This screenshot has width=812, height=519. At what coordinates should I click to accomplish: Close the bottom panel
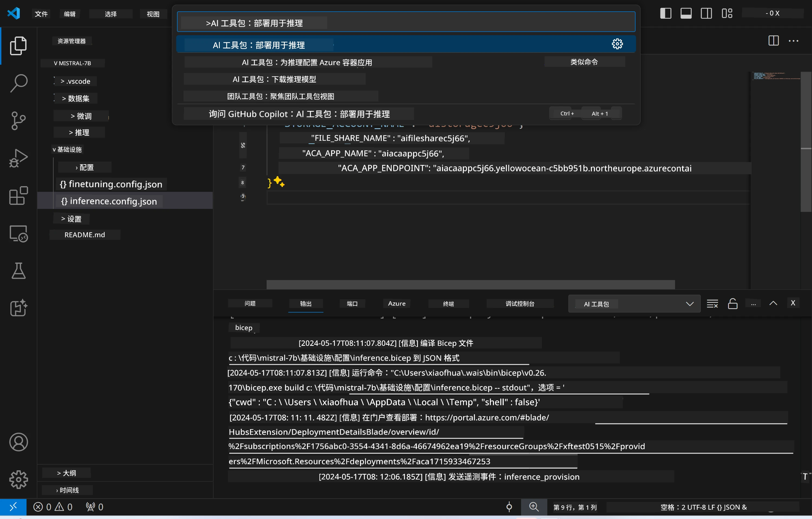point(793,303)
